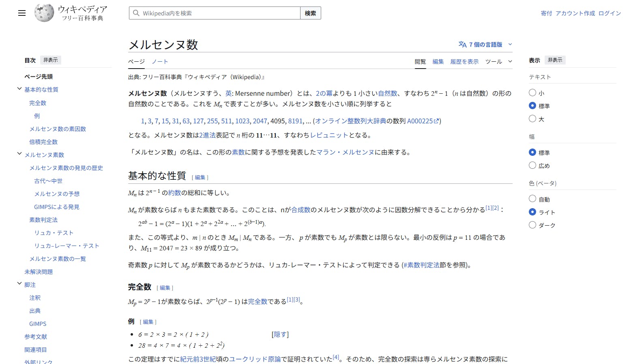The width and height of the screenshot is (644, 364).
Task: Click the 検索 button
Action: point(310,13)
